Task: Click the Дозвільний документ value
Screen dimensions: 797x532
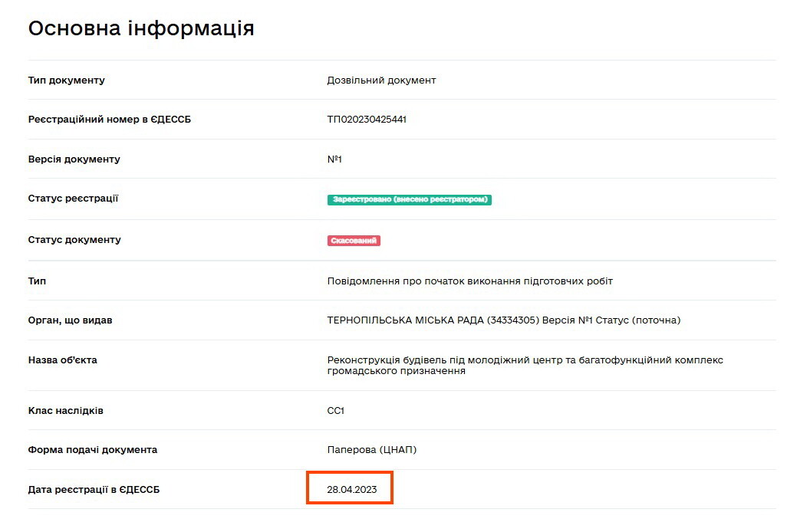Action: (x=381, y=80)
